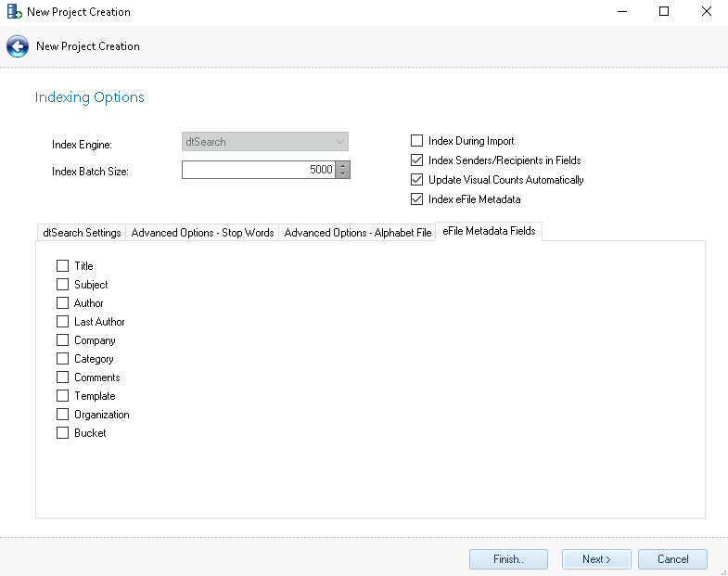
Task: Uncheck Index eFile Metadata option
Action: point(416,199)
